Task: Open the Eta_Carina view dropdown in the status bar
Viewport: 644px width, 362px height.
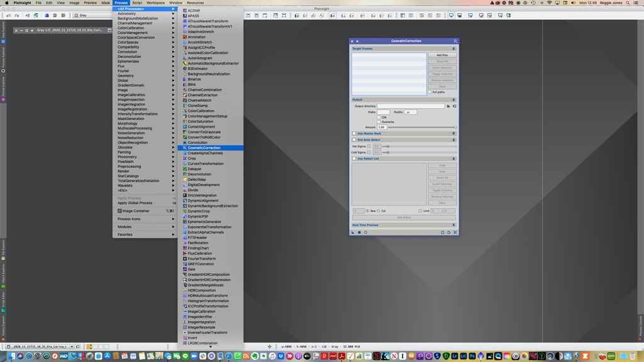Action: [x=40, y=347]
